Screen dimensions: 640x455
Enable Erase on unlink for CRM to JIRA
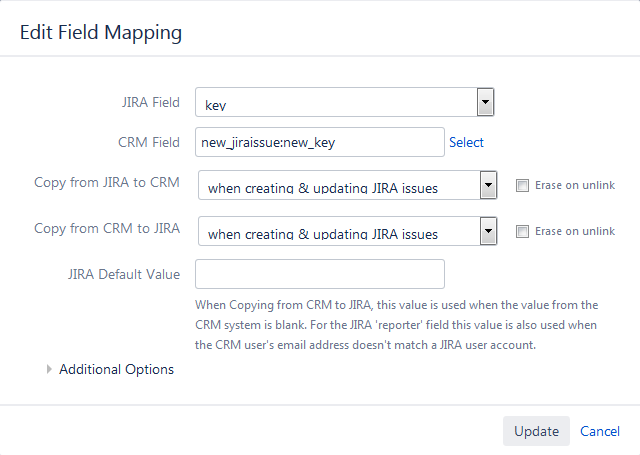click(x=522, y=231)
